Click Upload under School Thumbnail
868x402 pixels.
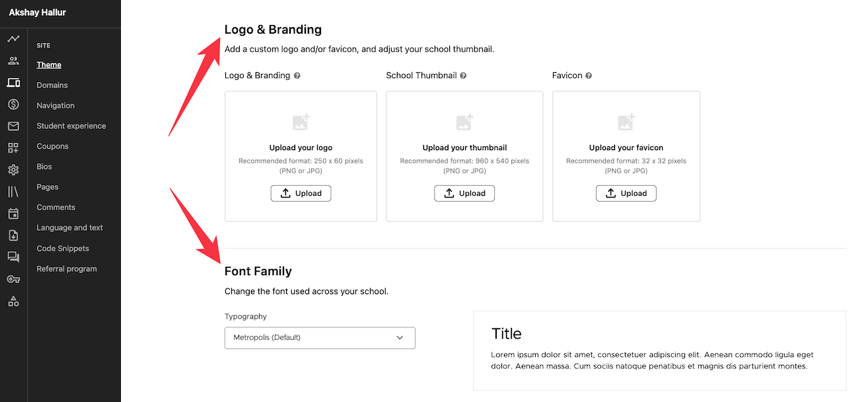pos(464,193)
